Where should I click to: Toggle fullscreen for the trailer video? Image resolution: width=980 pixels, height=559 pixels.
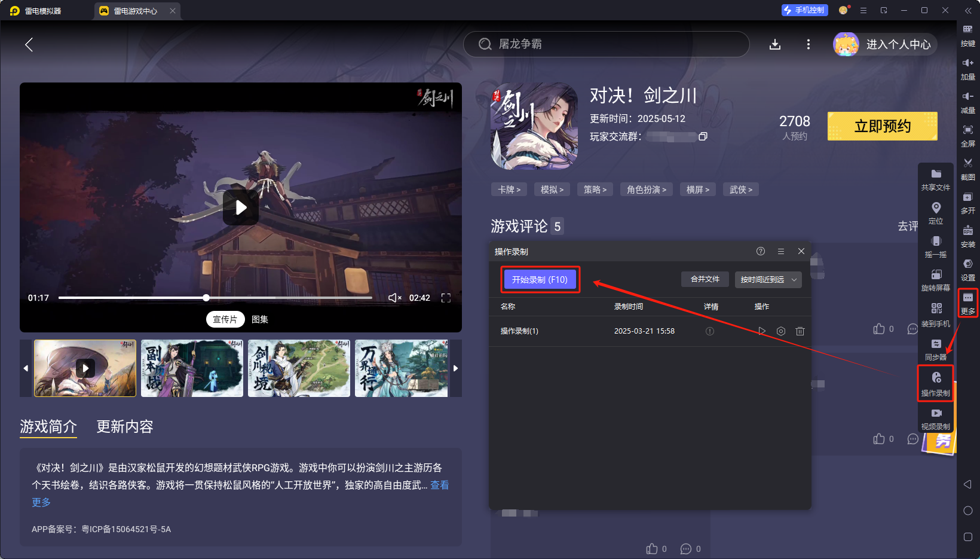pos(446,298)
